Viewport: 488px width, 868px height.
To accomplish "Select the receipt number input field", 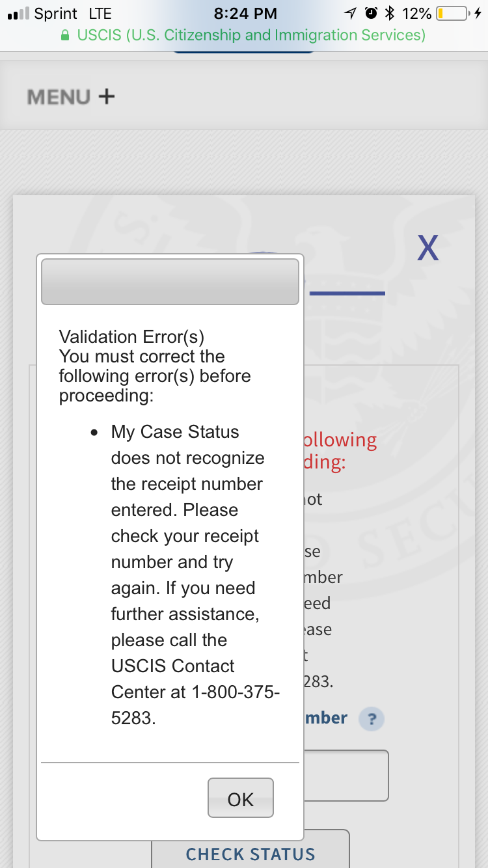I will tap(346, 776).
